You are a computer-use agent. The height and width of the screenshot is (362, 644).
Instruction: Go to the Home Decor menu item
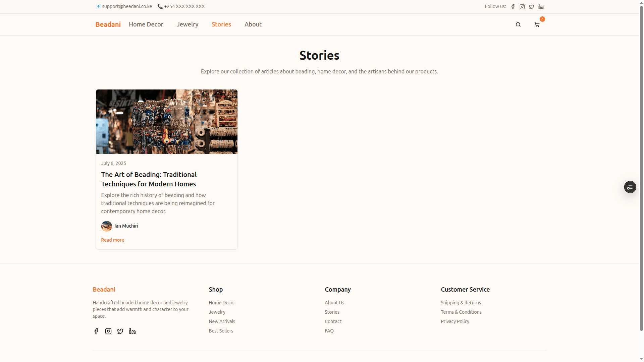click(146, 24)
